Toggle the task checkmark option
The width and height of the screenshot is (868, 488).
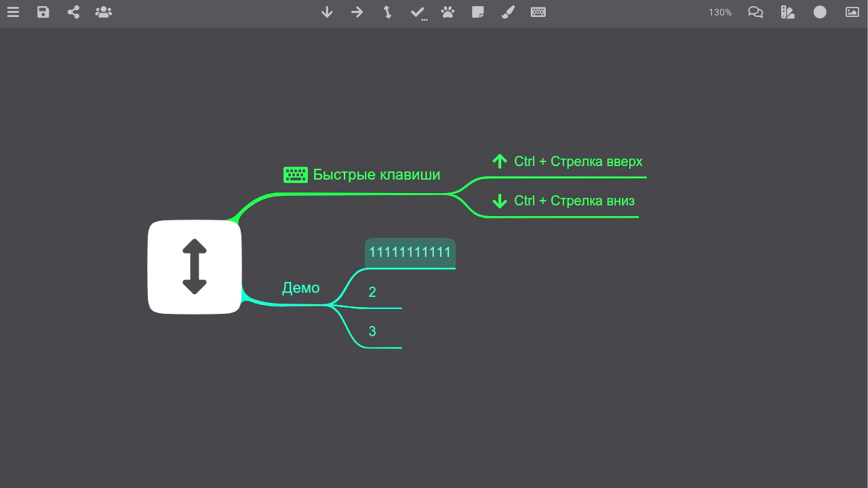coord(418,13)
